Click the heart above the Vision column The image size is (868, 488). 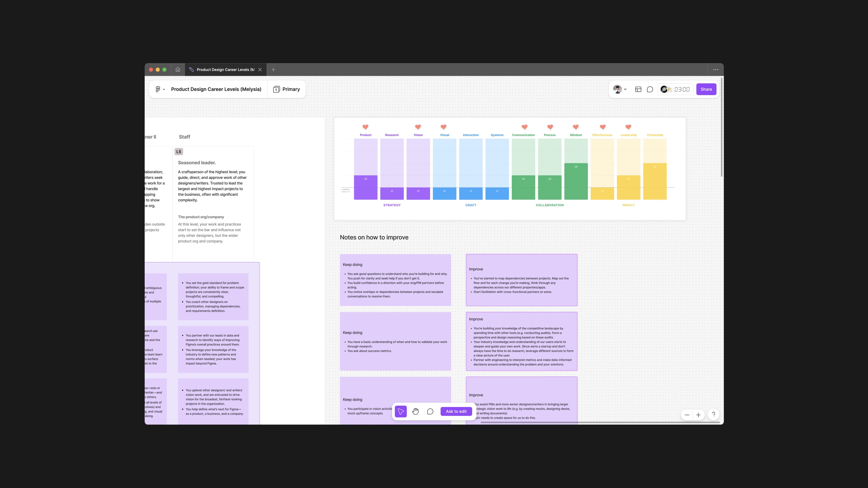[x=418, y=127]
